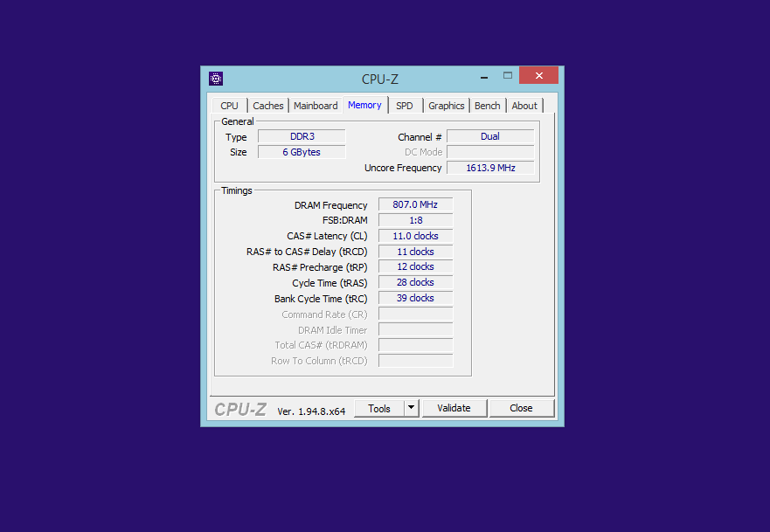
Task: Click the empty Row To Column field
Action: point(415,361)
